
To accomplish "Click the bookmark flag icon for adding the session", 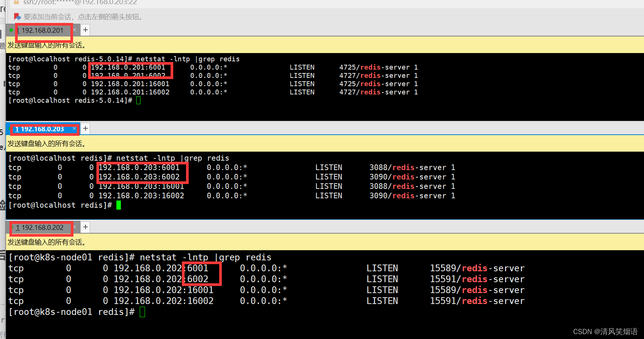I will [17, 17].
